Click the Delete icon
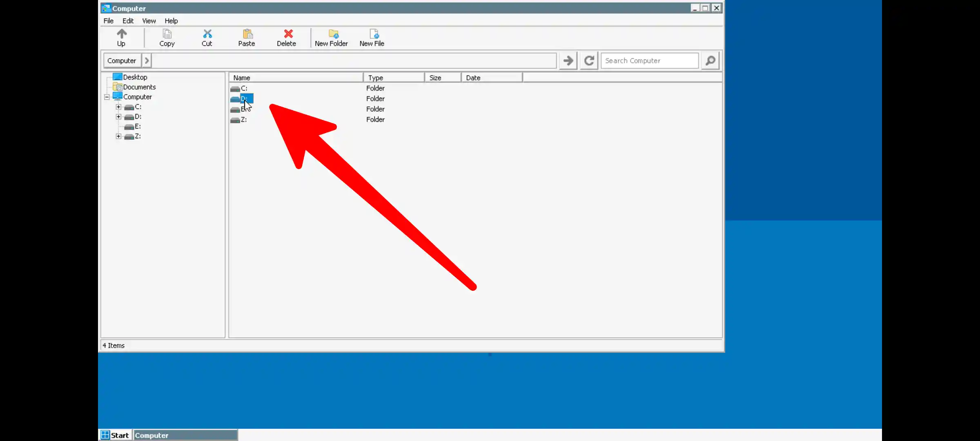The image size is (980, 441). (287, 38)
